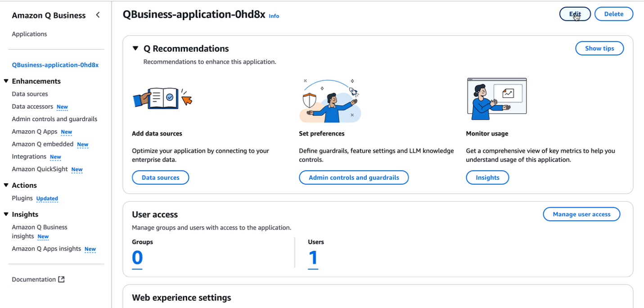644x308 pixels.
Task: Collapse the Insights sidebar group
Action: tap(6, 215)
